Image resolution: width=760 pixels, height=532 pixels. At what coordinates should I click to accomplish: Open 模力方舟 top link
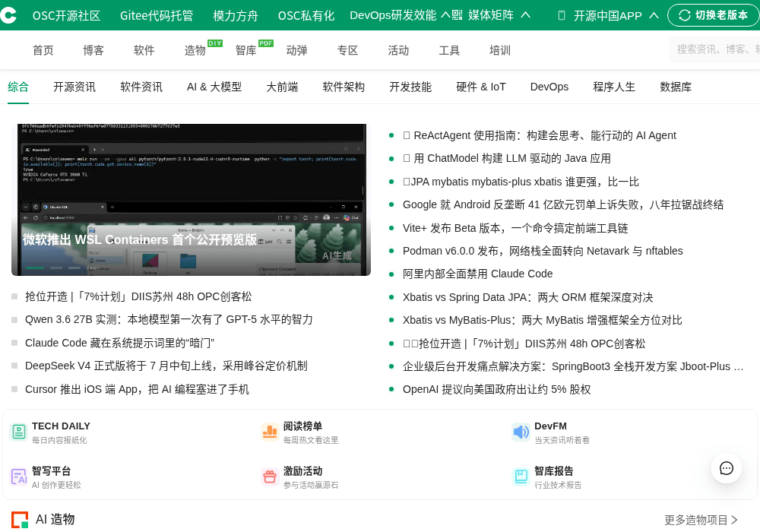(236, 15)
